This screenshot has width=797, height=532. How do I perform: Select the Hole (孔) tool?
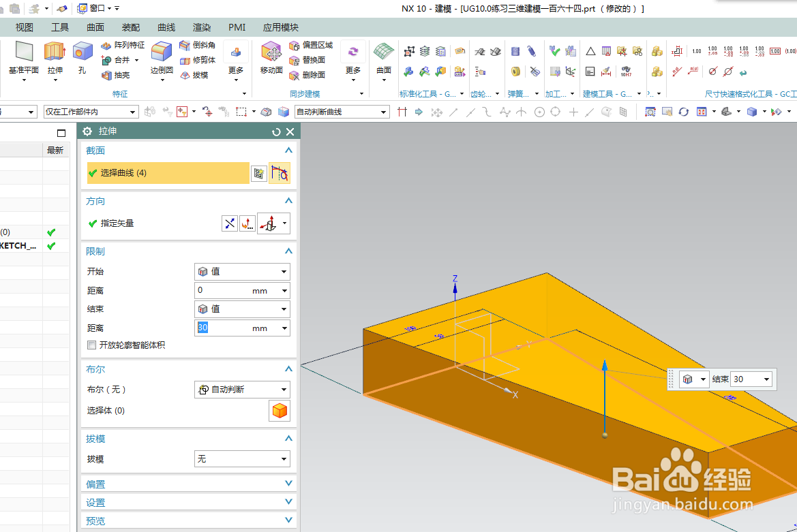(x=82, y=51)
